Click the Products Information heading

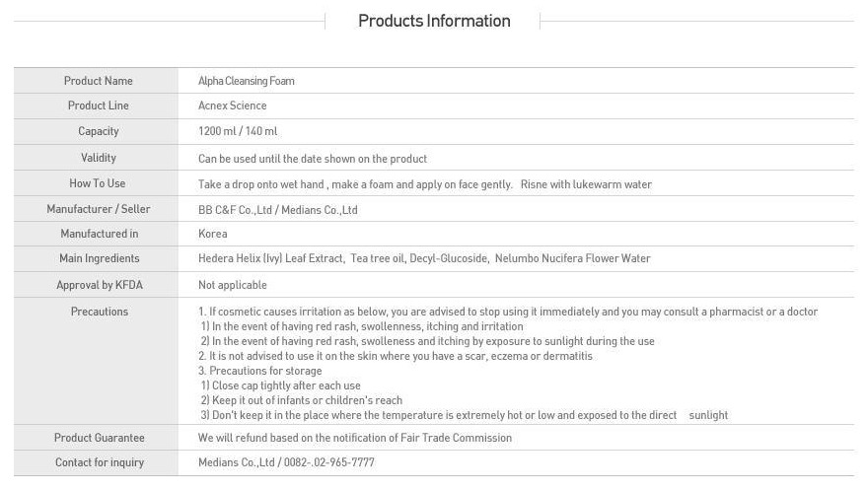click(x=434, y=21)
